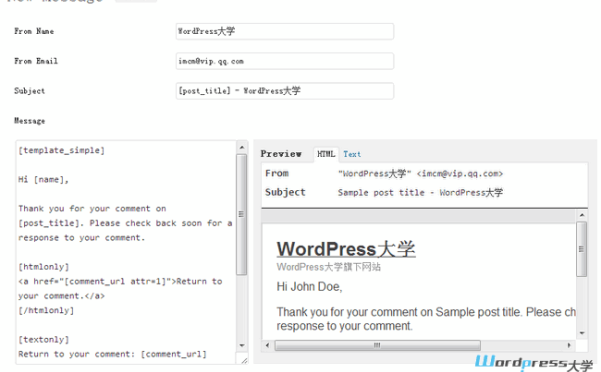Click the 'Subject' form label
This screenshot has width=601, height=372.
point(30,91)
